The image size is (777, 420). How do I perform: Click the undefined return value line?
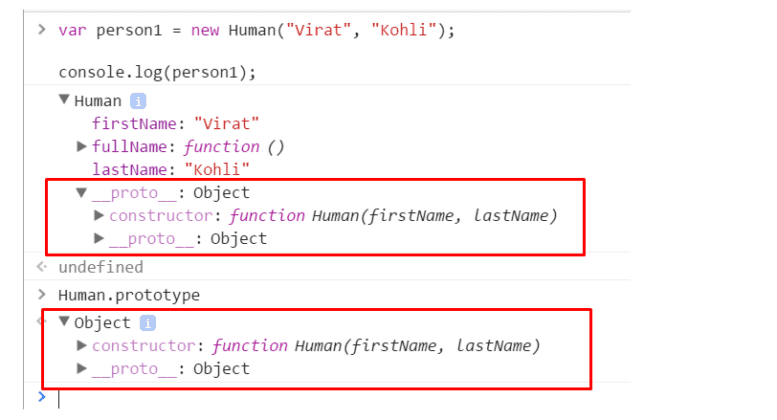(100, 267)
